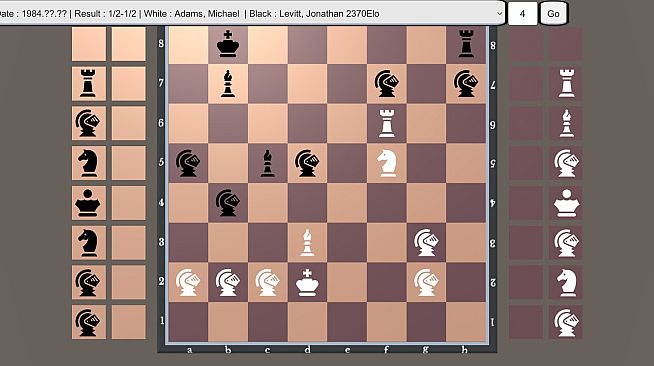Image resolution: width=654 pixels, height=366 pixels.
Task: Select the black helmet pawn on h7
Action: 466,84
